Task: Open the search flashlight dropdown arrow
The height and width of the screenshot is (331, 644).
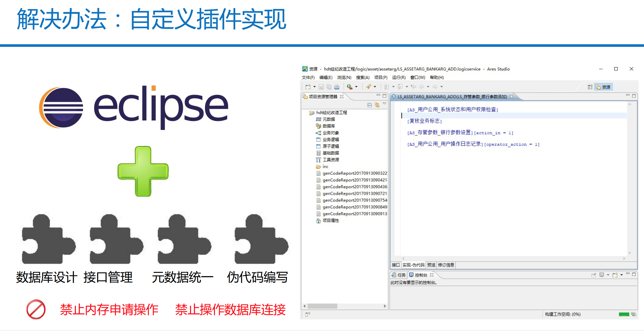Action: [375, 87]
